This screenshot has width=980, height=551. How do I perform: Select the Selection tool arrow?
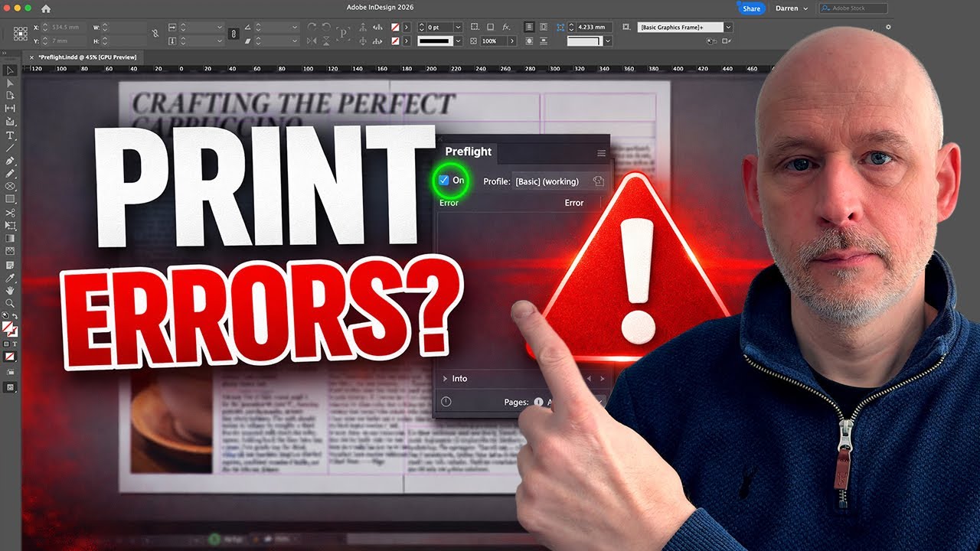(10, 70)
